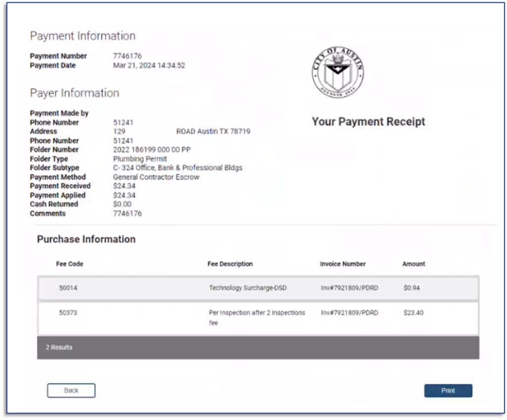507x420 pixels.
Task: Click the Amount column header
Action: pyautogui.click(x=413, y=264)
